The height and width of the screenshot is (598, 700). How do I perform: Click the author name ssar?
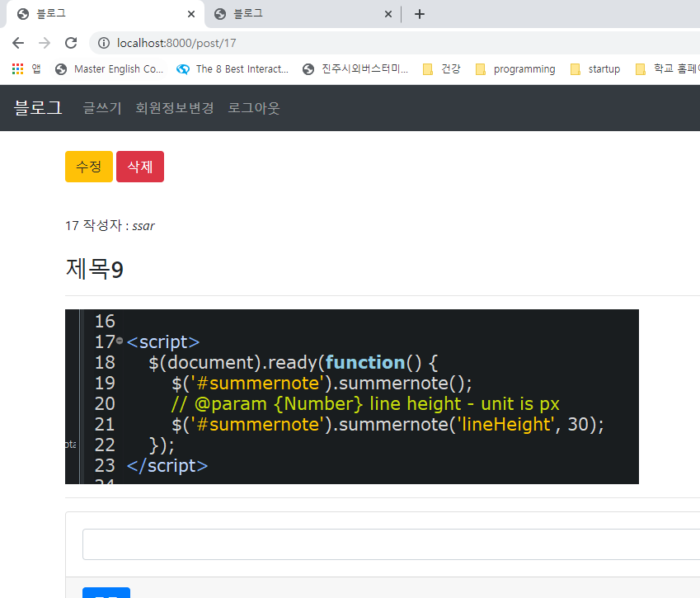pos(143,226)
